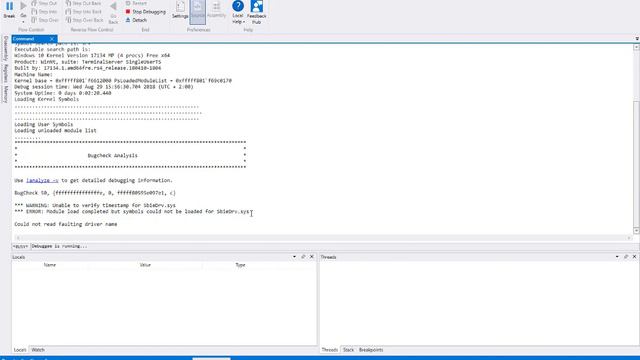Click the Restart button
This screenshot has height=360, width=640.
click(136, 3)
